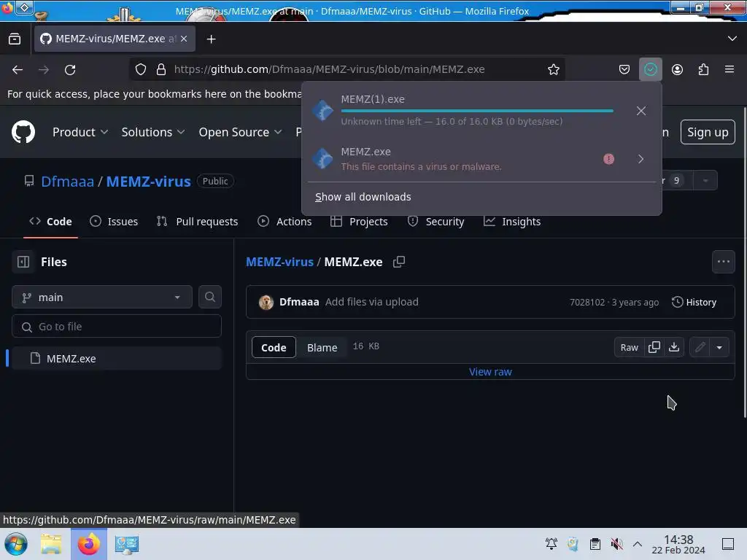The width and height of the screenshot is (747, 560).
Task: Open the MEMZ-virus repository title link
Action: pos(149,182)
